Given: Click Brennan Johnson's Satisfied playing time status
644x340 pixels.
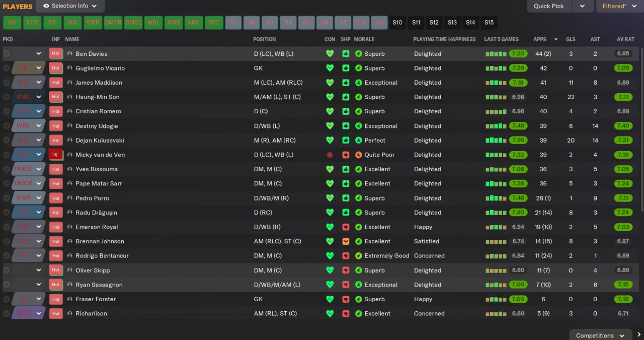Looking at the screenshot, I should [427, 241].
